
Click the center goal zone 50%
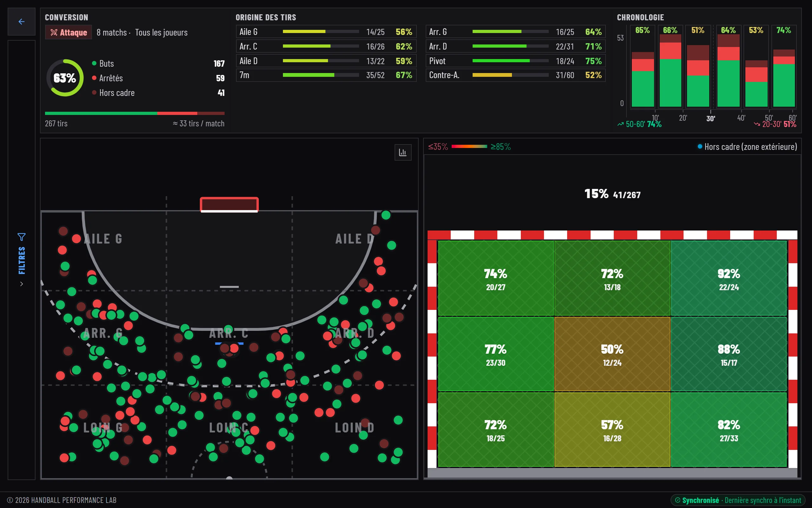click(x=612, y=354)
